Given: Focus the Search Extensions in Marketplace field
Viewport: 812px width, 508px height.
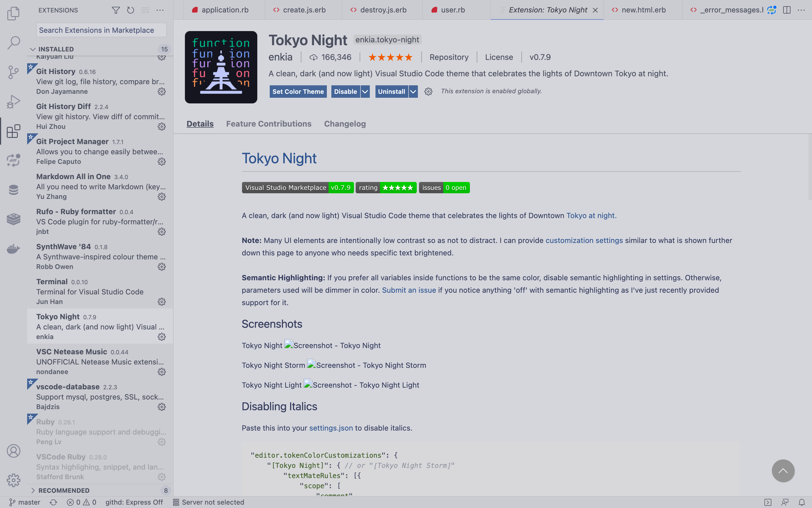Looking at the screenshot, I should pos(101,30).
